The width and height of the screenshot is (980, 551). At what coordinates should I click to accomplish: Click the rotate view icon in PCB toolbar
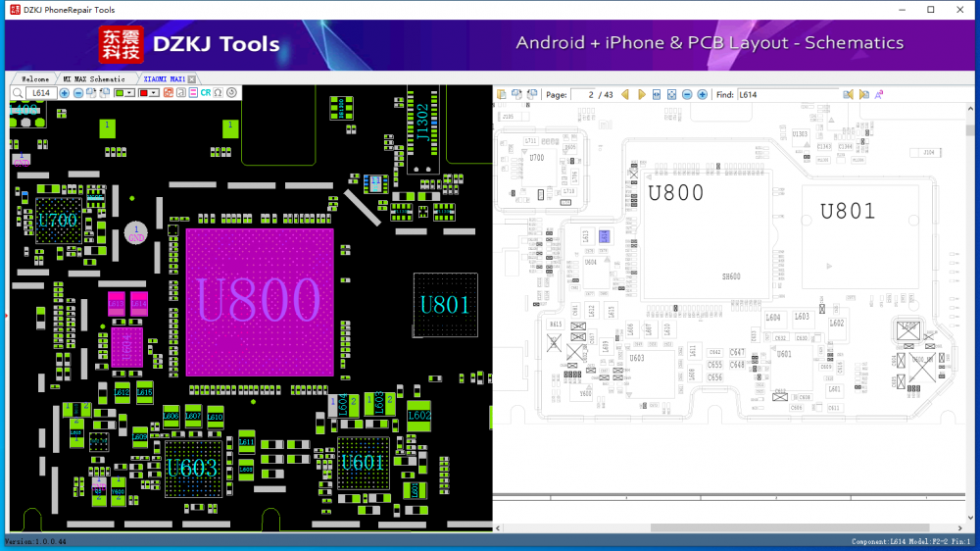pyautogui.click(x=231, y=93)
